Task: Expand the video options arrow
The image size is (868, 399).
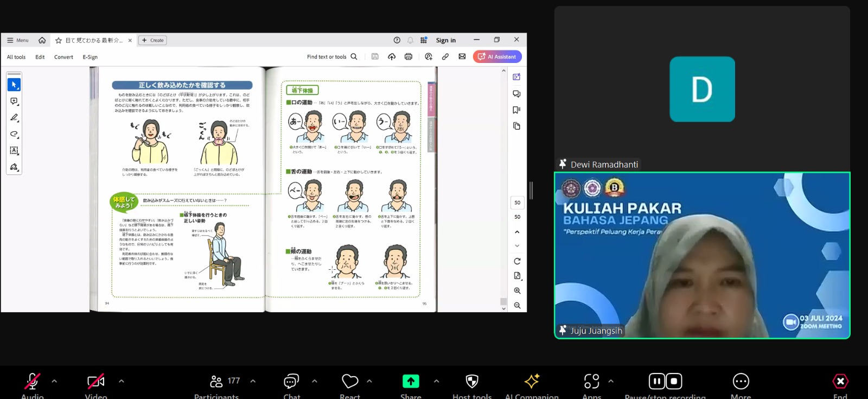Action: click(121, 381)
